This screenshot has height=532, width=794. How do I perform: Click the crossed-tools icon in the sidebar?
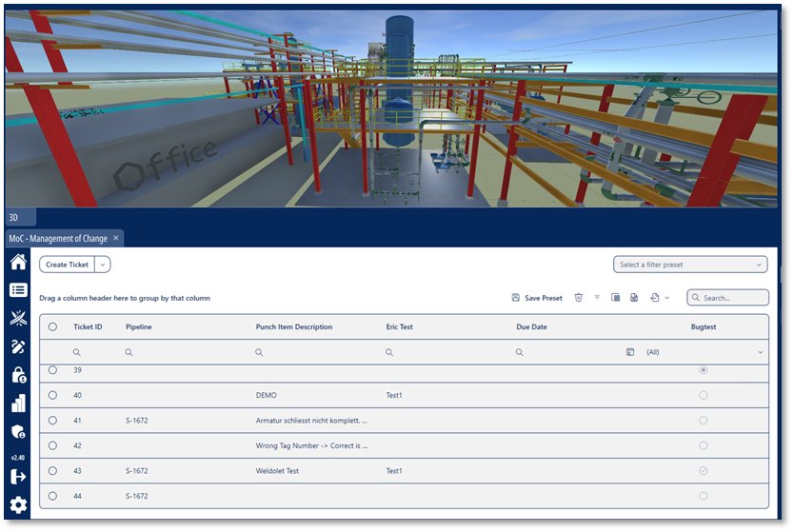pyautogui.click(x=18, y=318)
